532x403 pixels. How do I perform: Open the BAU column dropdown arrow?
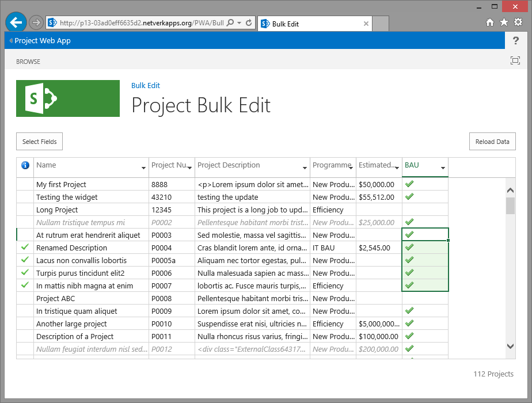point(443,168)
